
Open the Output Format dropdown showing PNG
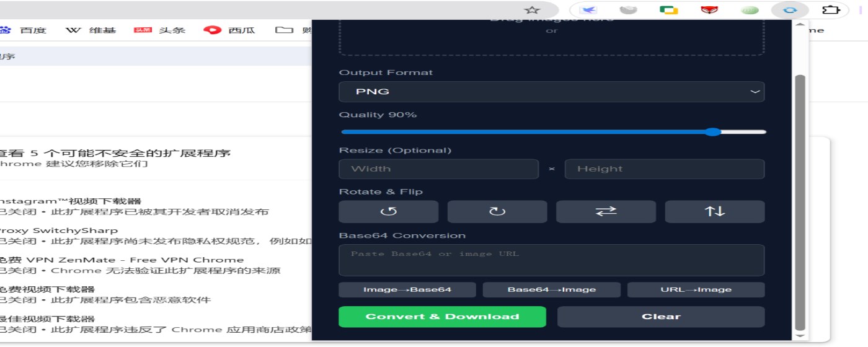(552, 92)
